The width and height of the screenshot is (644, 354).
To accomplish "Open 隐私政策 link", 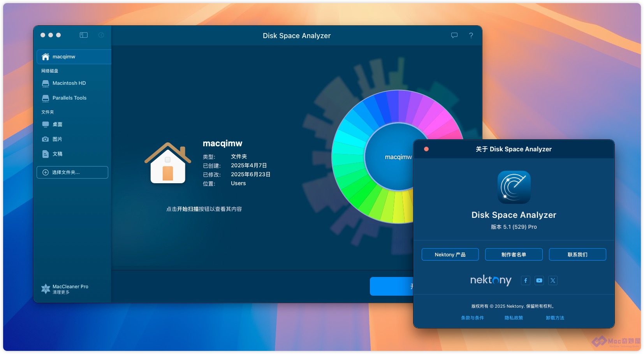I will click(x=514, y=318).
